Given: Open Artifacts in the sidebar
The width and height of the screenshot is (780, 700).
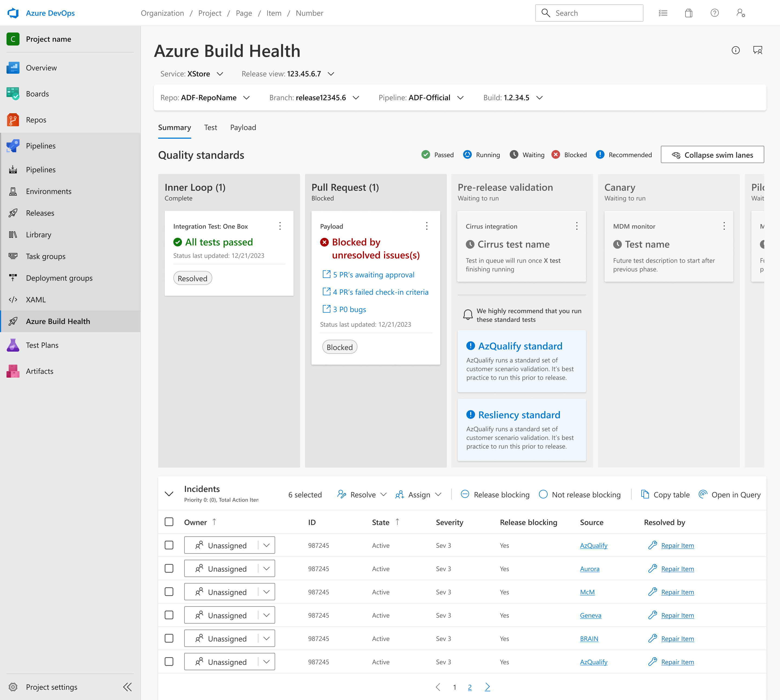Looking at the screenshot, I should tap(70, 371).
